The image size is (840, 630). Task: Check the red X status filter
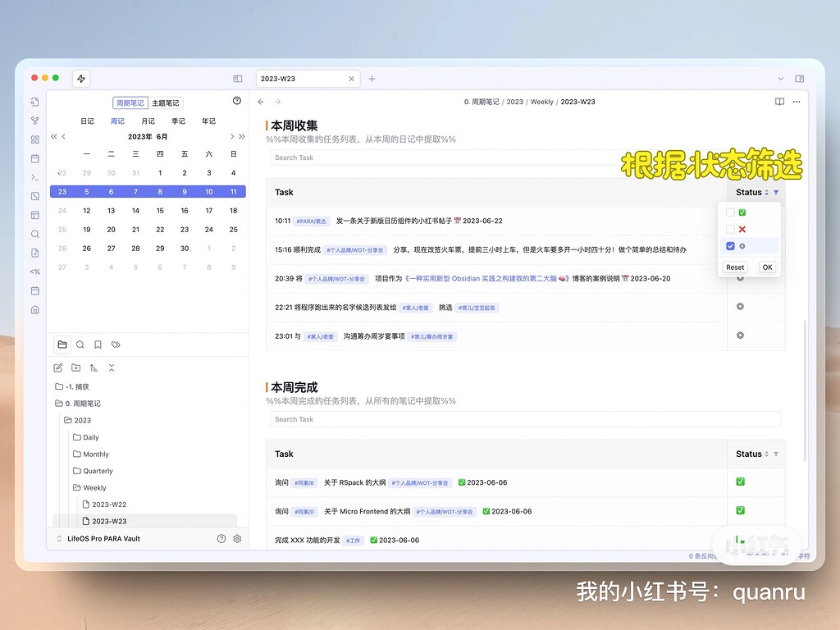click(x=730, y=229)
